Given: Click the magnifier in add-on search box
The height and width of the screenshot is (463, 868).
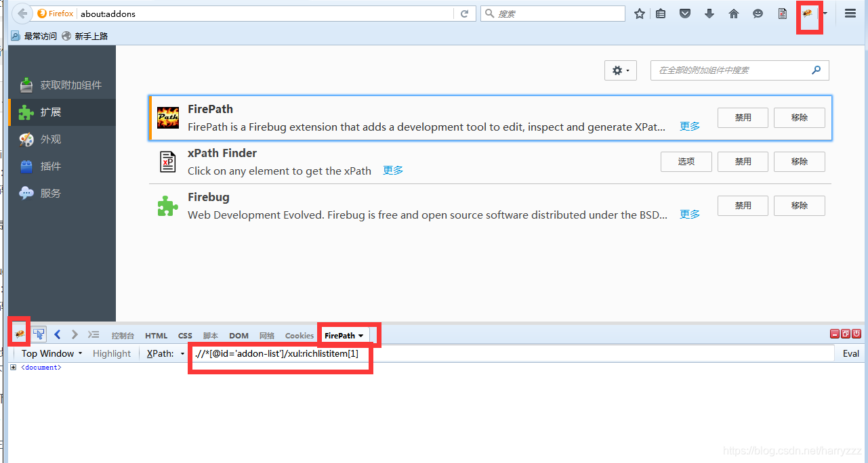Looking at the screenshot, I should (x=816, y=70).
